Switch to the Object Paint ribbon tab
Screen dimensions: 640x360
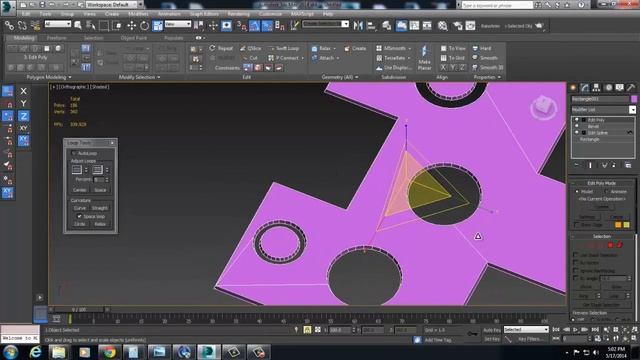[x=133, y=38]
